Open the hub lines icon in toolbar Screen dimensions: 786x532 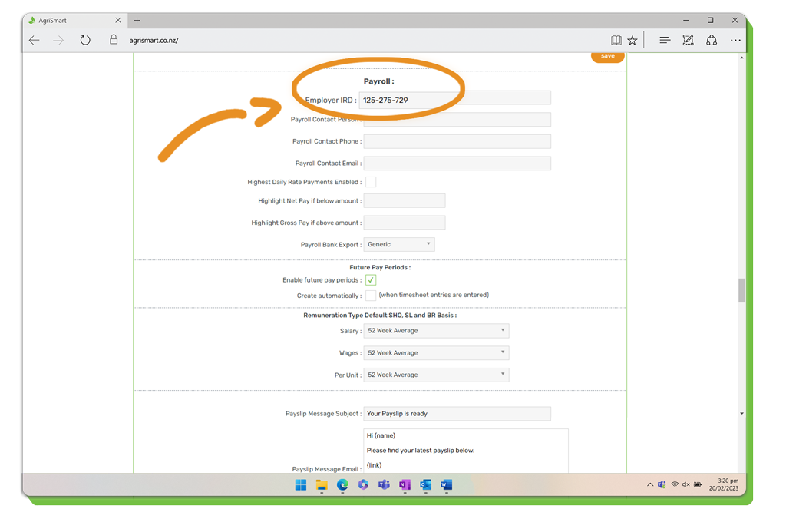665,41
